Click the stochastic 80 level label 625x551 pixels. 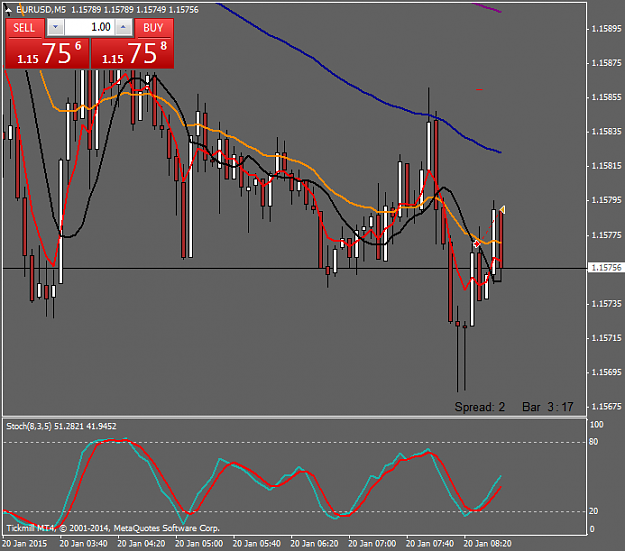[594, 442]
